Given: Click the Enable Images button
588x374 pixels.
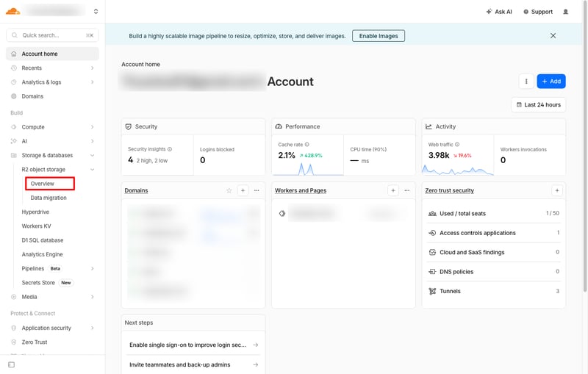Looking at the screenshot, I should pyautogui.click(x=379, y=35).
